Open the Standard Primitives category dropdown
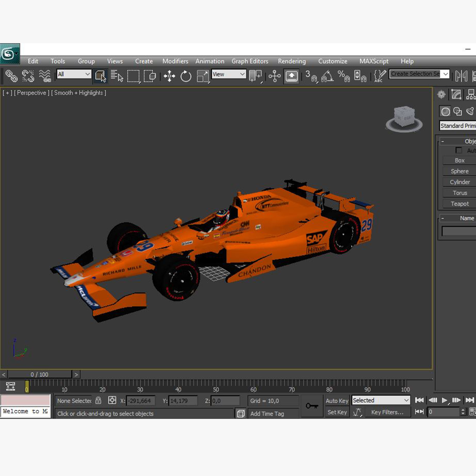This screenshot has width=476, height=476. point(458,126)
